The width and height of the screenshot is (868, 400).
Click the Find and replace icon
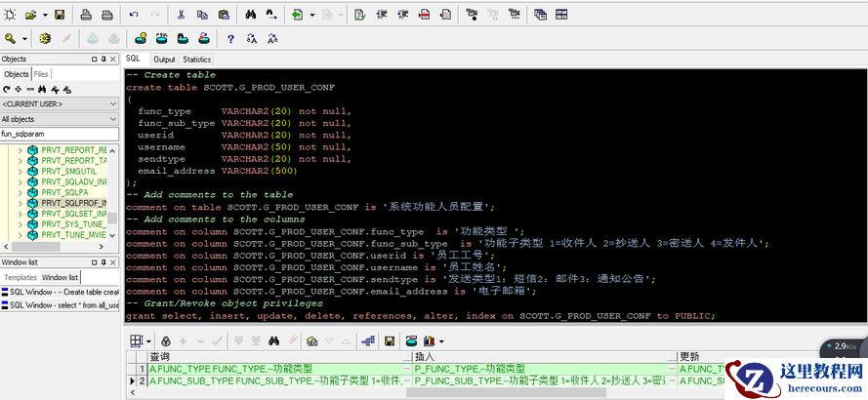(x=271, y=15)
